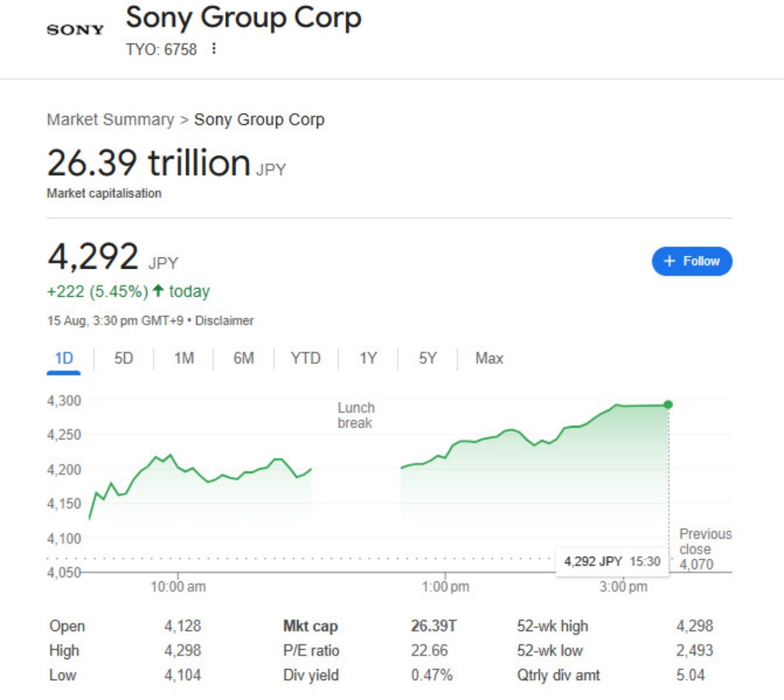Image resolution: width=784 pixels, height=700 pixels.
Task: Select the 1D chart range tab
Action: pos(64,359)
